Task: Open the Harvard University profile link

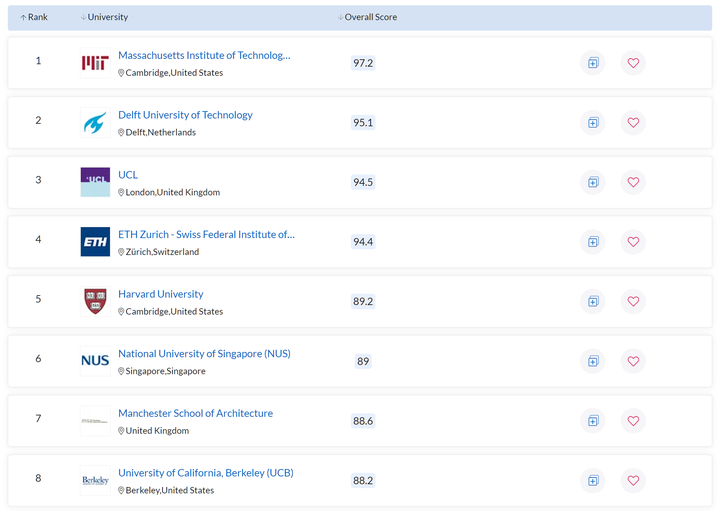Action: pos(160,294)
